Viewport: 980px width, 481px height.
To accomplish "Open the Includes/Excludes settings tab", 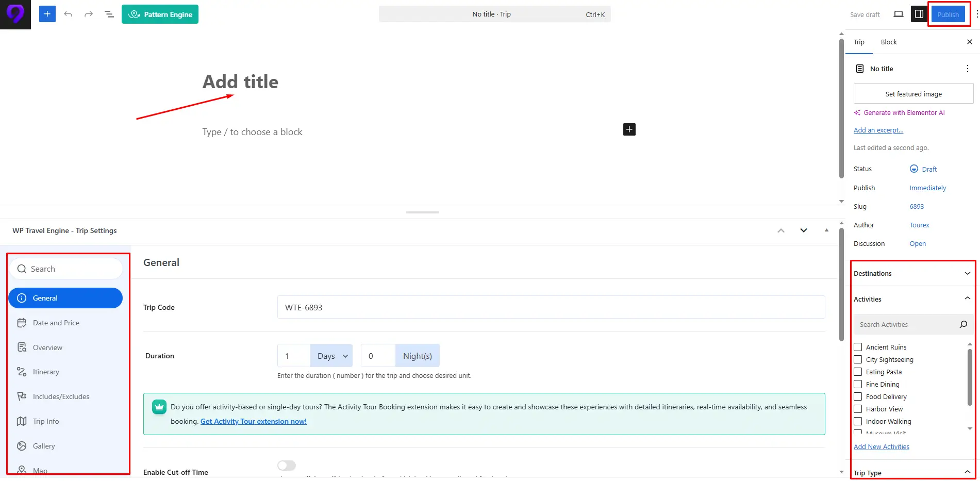I will [x=65, y=396].
